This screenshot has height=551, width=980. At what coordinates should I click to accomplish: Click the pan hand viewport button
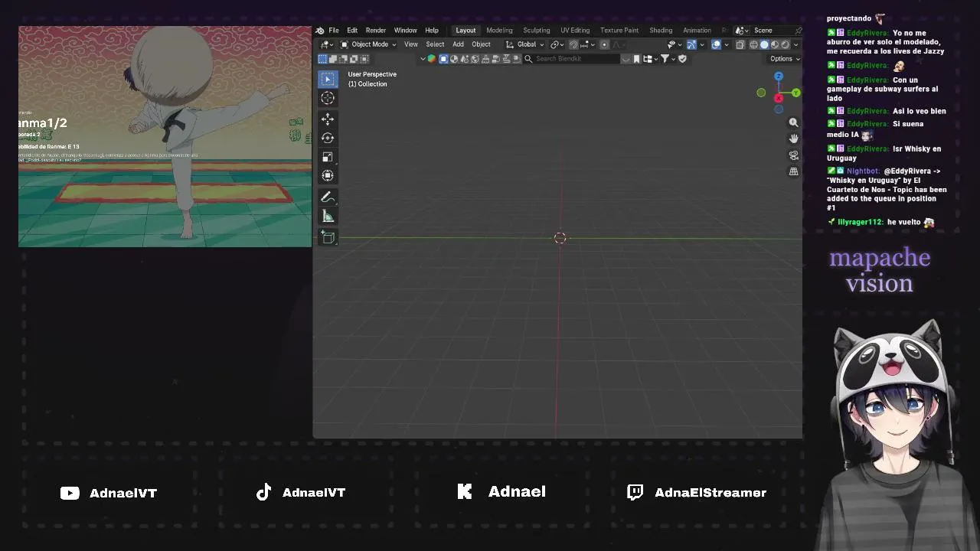[x=793, y=139]
